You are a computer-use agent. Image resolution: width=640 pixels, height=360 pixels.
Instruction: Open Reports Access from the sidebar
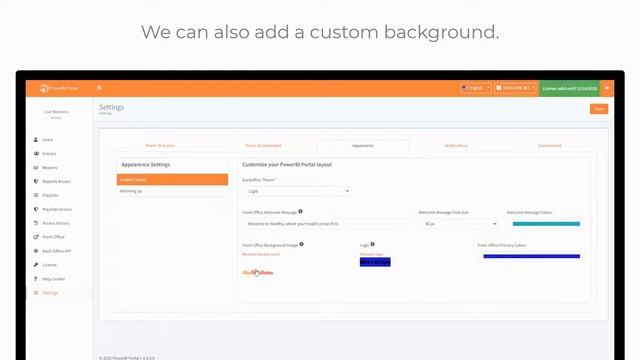click(x=56, y=181)
